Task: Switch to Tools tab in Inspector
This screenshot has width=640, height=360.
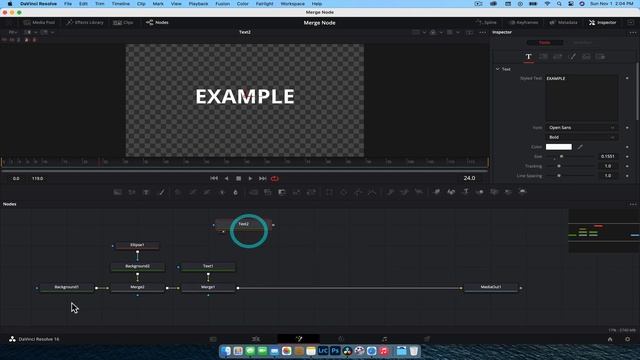Action: point(544,42)
